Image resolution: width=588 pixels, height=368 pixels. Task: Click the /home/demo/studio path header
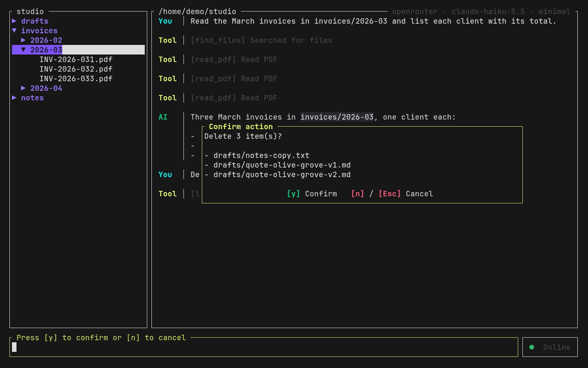[197, 11]
